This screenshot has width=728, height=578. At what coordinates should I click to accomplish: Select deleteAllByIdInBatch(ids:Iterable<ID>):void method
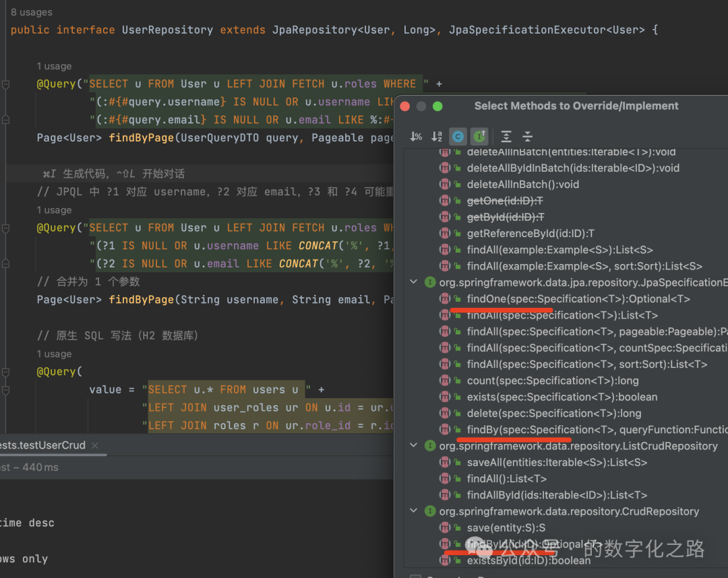point(573,168)
